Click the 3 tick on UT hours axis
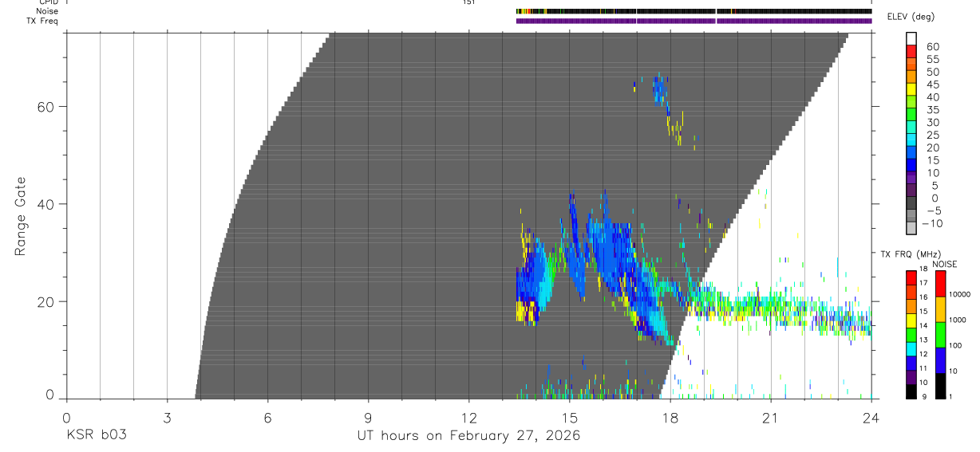The height and width of the screenshot is (452, 980). (x=167, y=417)
